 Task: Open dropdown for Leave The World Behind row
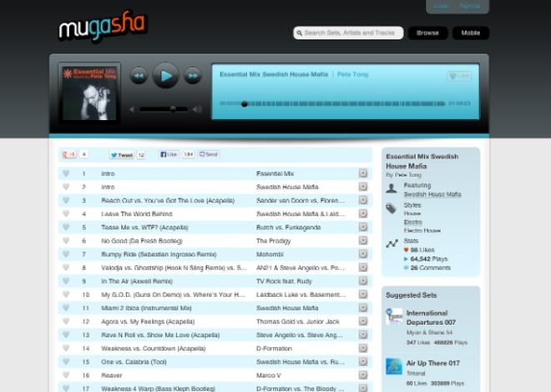(x=363, y=214)
